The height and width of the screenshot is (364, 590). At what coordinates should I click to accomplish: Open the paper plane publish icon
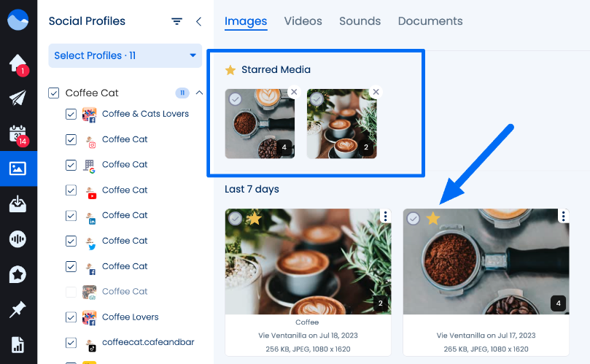(18, 98)
